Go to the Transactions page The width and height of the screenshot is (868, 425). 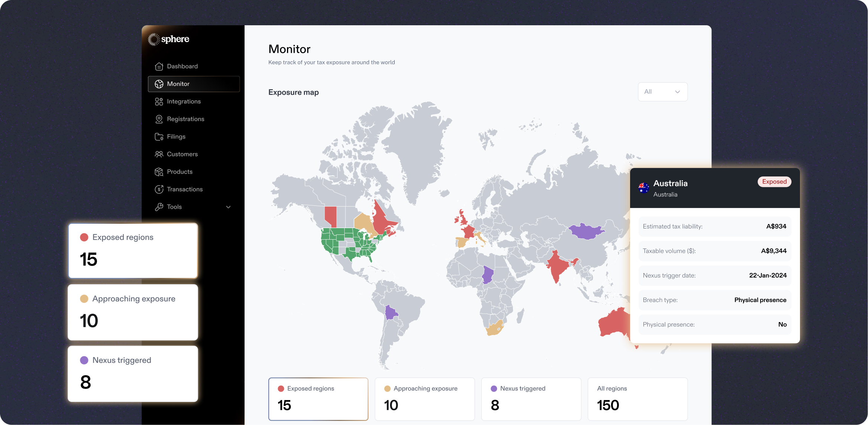tap(184, 189)
